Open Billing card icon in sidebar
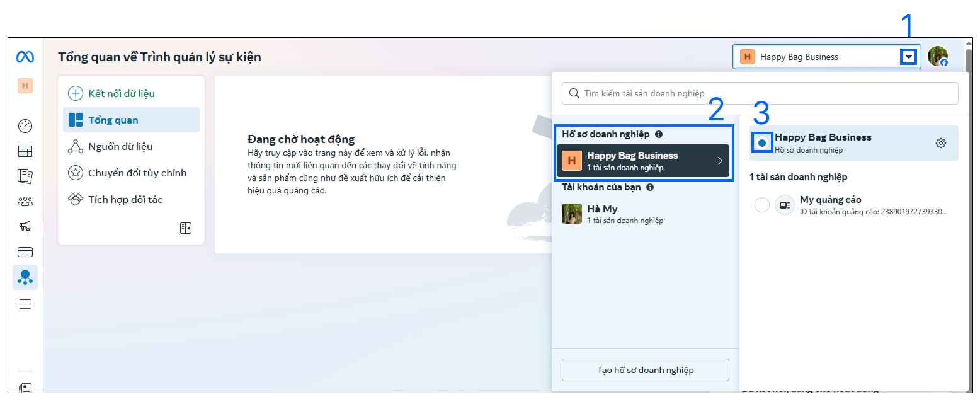Image resolution: width=980 pixels, height=404 pixels. (25, 252)
